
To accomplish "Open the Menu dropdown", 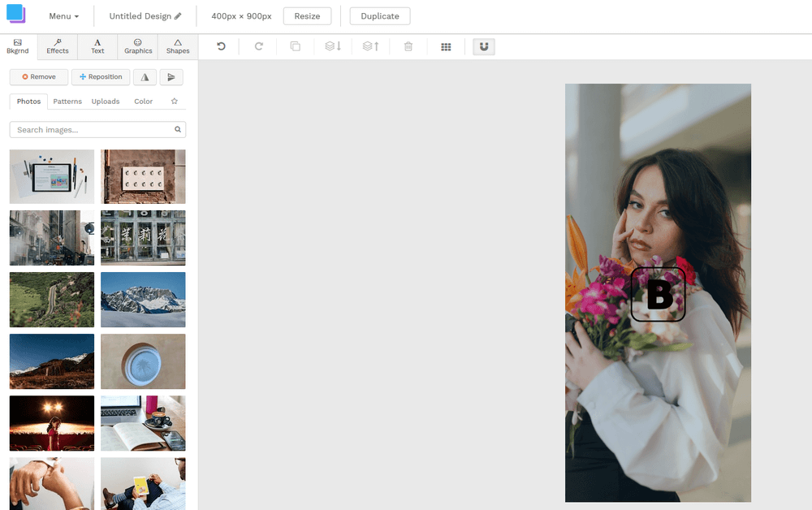I will 63,16.
